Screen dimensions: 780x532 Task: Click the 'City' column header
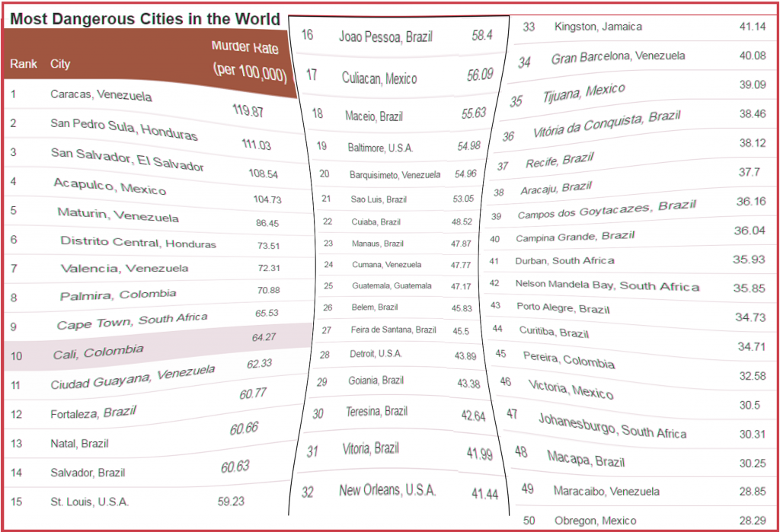(60, 64)
